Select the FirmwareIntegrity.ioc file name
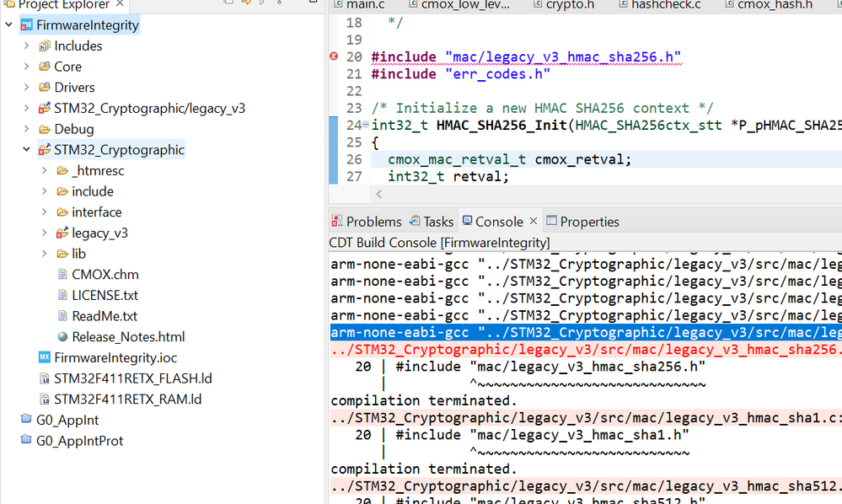The width and height of the screenshot is (842, 504). pos(115,358)
